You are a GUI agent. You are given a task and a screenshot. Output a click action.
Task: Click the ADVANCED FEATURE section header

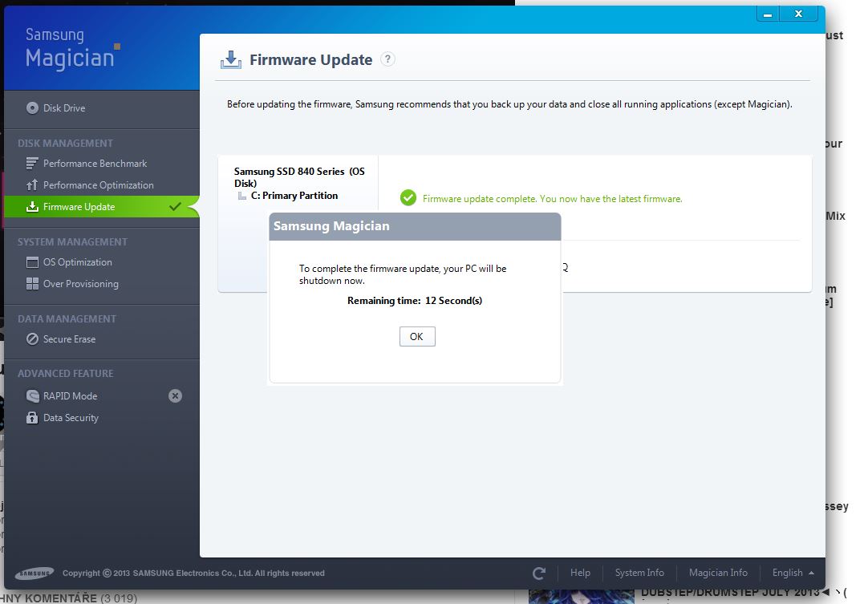pos(65,374)
